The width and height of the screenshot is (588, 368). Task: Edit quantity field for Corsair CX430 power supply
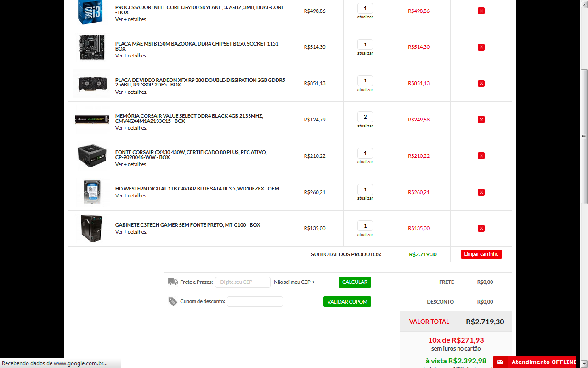click(x=365, y=153)
